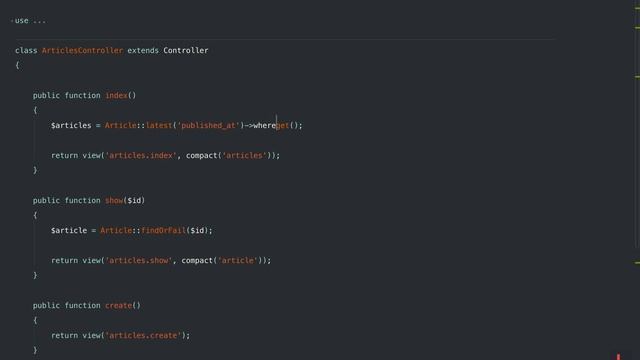Click the 'articles.show' view string
Viewport: 640px width, 360px height.
click(138, 260)
